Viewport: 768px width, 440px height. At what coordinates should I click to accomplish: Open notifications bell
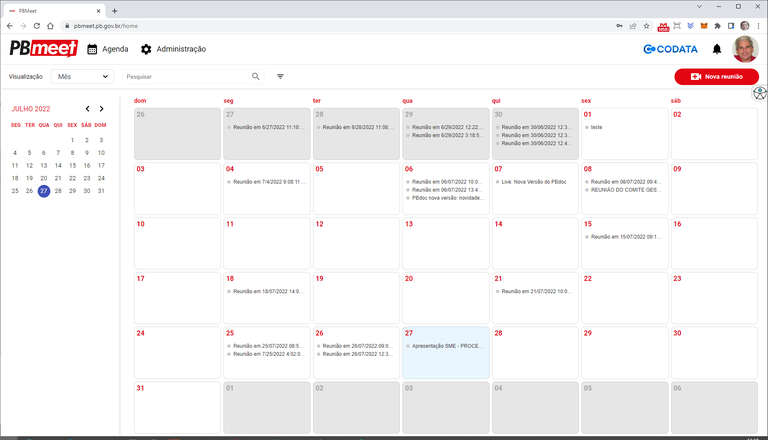(x=717, y=49)
